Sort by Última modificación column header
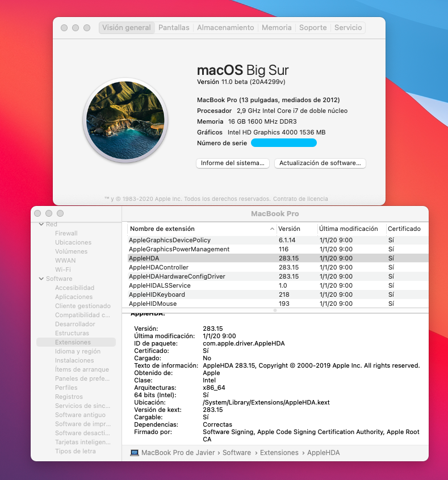 point(351,229)
